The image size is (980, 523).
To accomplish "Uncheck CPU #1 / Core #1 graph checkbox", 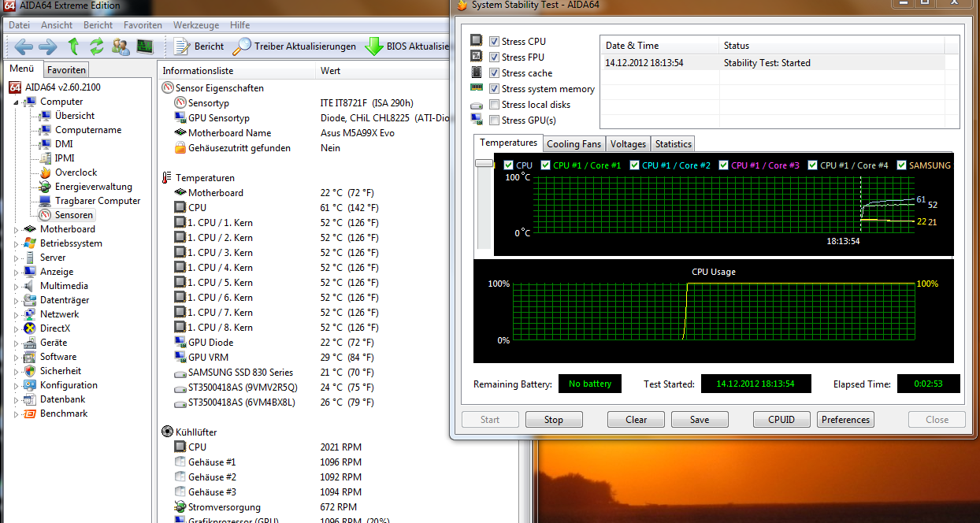I will point(545,165).
